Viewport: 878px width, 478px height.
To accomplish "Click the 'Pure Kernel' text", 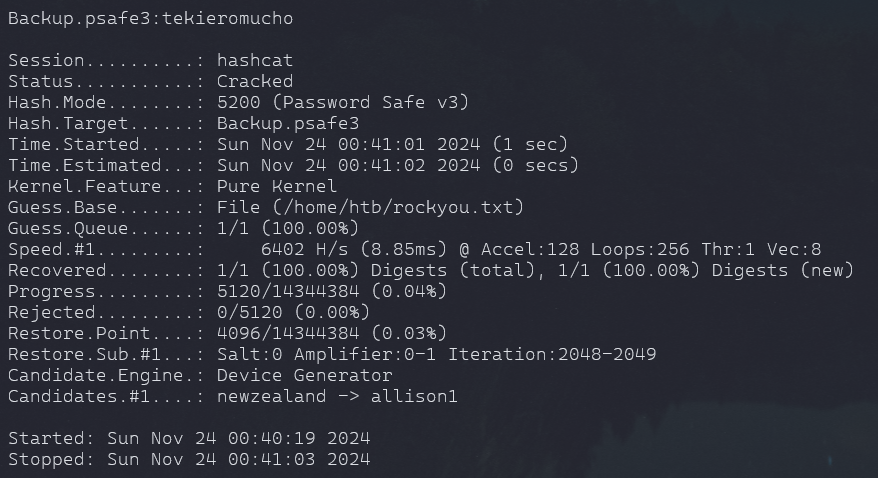I will click(277, 186).
